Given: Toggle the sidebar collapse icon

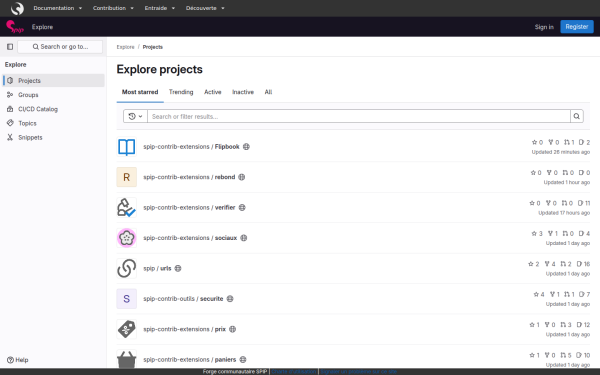Looking at the screenshot, I should (10, 47).
